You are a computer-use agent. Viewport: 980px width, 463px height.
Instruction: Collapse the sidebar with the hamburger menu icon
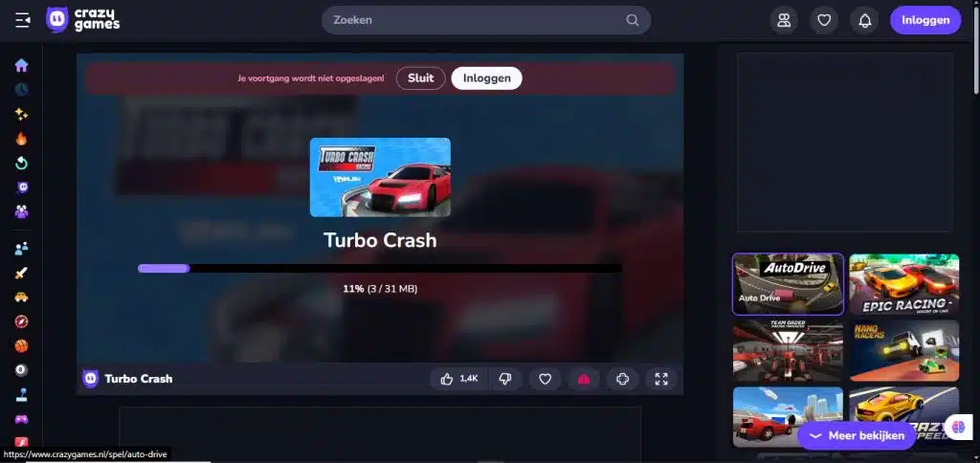[23, 21]
